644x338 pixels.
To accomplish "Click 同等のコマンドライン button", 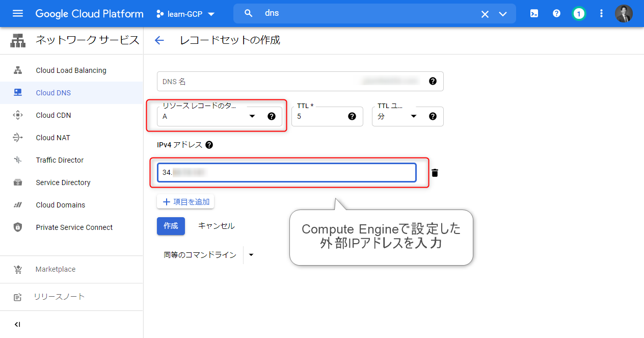I will click(200, 255).
